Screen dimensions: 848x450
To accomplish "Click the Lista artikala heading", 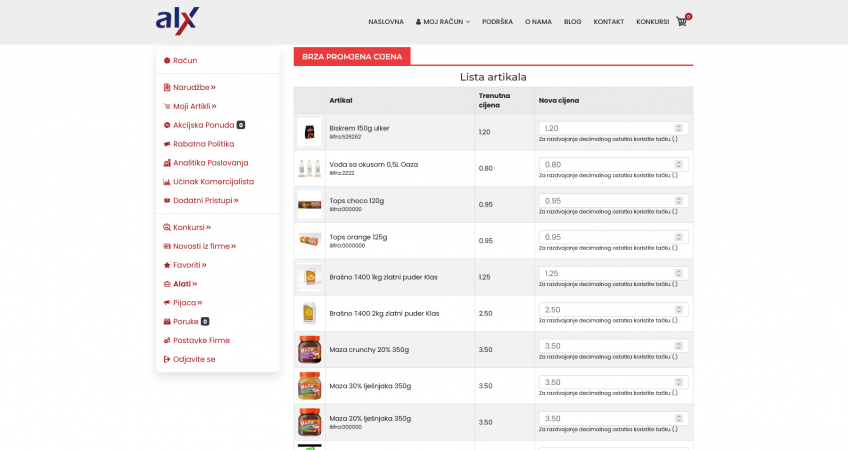I will pyautogui.click(x=493, y=77).
